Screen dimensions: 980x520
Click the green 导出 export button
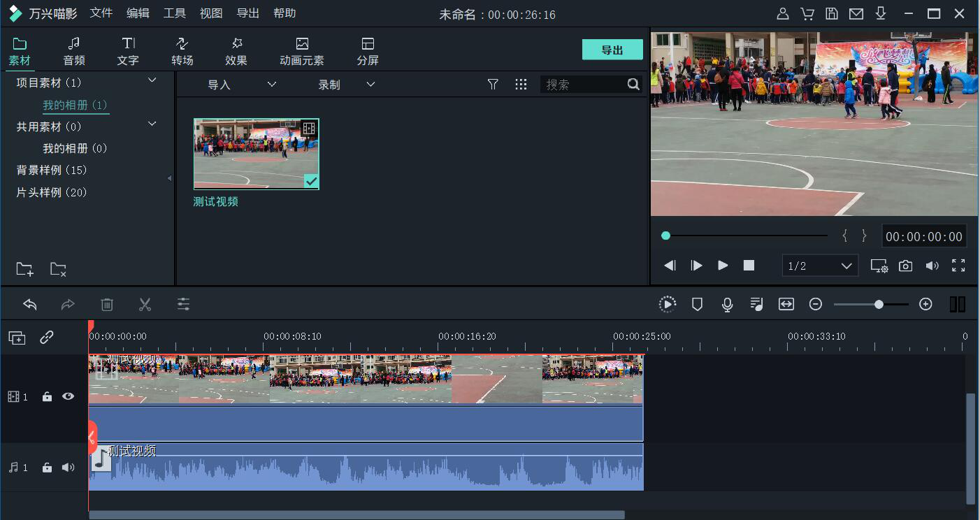612,50
